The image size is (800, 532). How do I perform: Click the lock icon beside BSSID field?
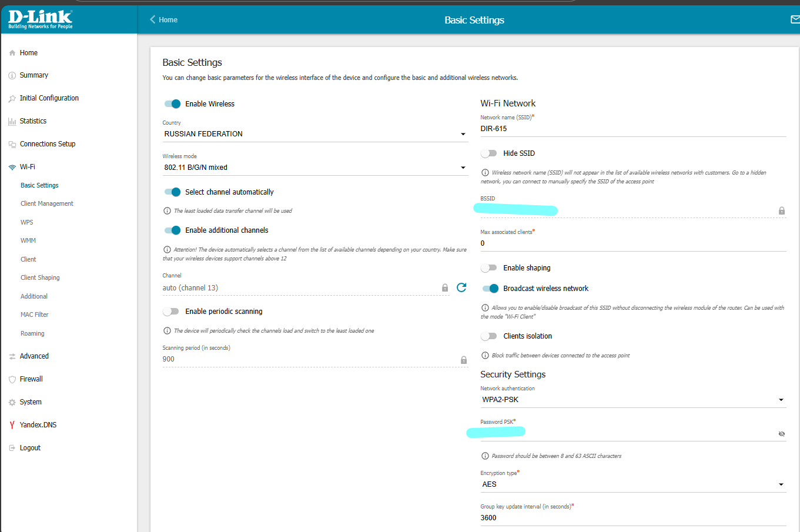coord(781,210)
